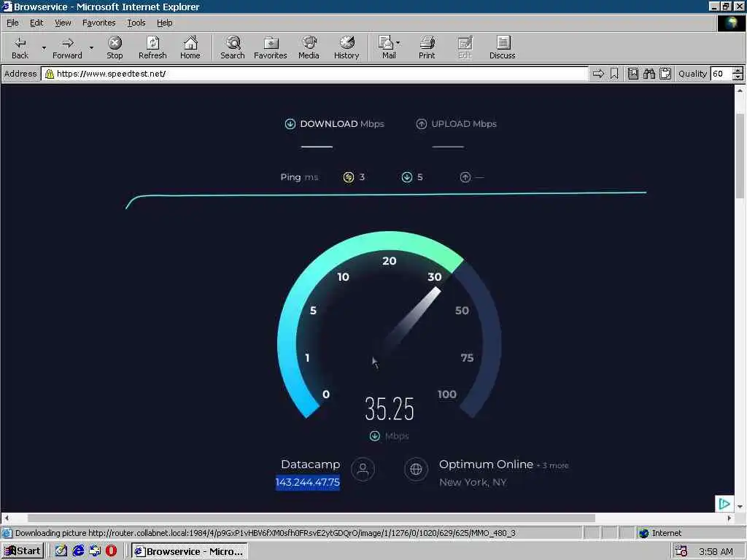
Task: Click the globe server icon
Action: 416,470
